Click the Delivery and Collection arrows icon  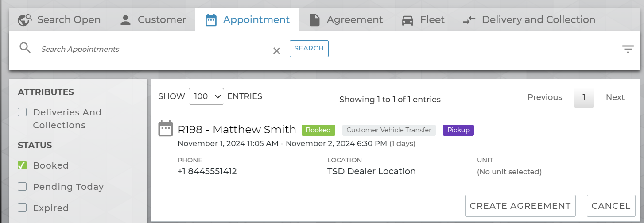pyautogui.click(x=469, y=20)
